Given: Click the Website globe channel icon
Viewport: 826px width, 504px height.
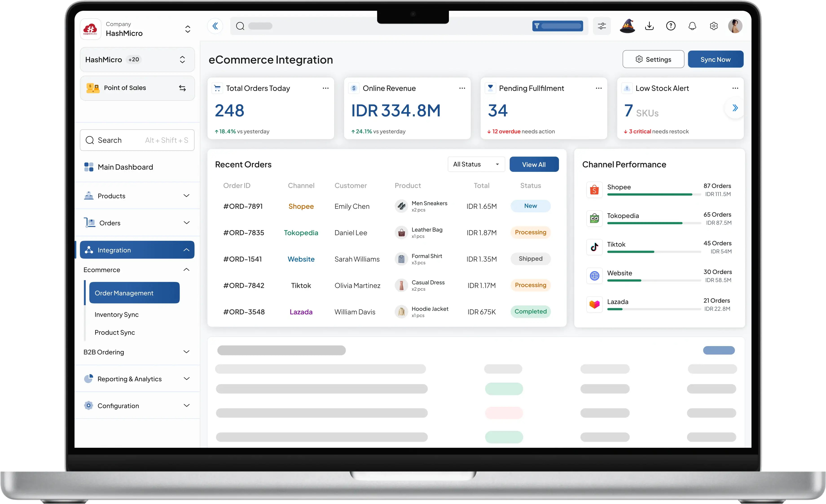Looking at the screenshot, I should click(x=594, y=276).
